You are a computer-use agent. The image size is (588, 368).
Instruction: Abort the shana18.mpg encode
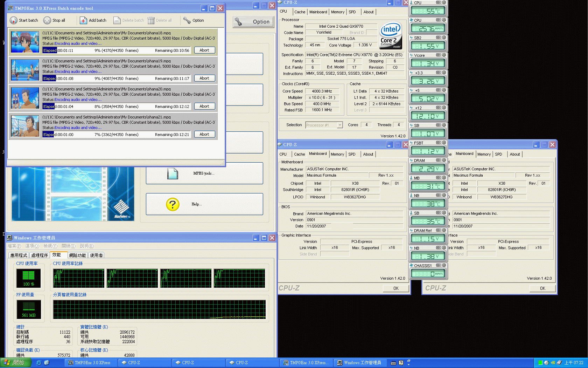click(204, 50)
